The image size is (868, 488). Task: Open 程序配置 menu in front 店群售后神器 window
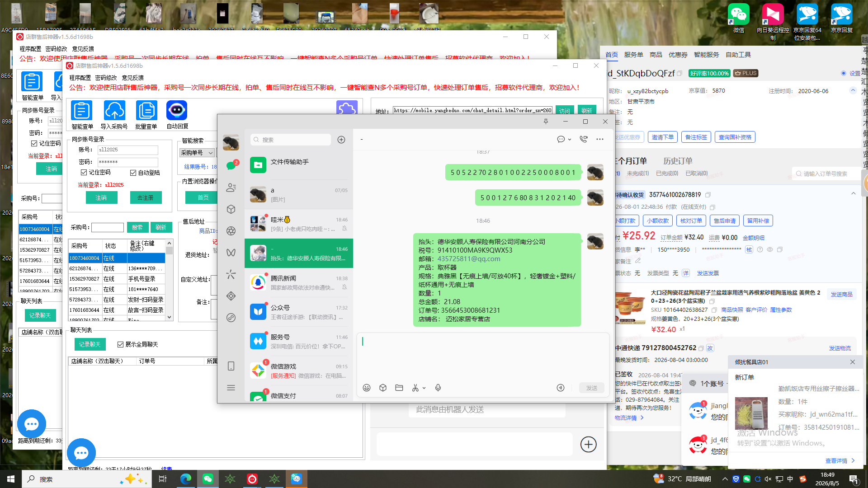[x=80, y=78]
